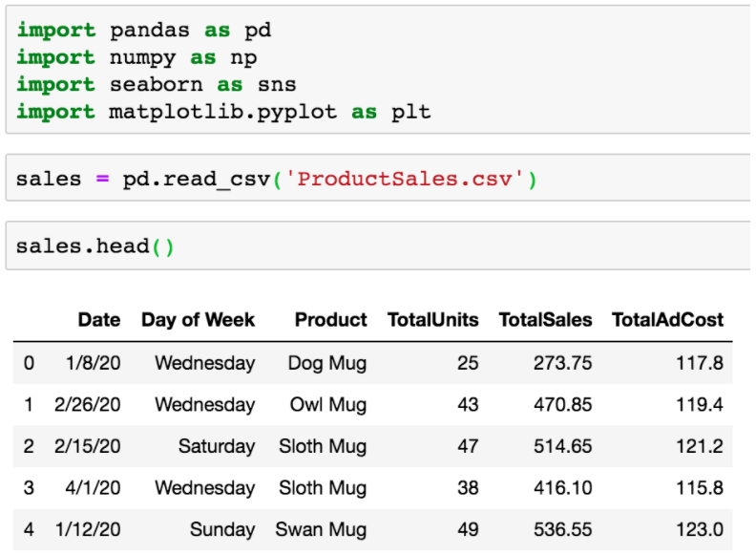
Task: Click the 2/26/20 date cell
Action: coord(87,404)
